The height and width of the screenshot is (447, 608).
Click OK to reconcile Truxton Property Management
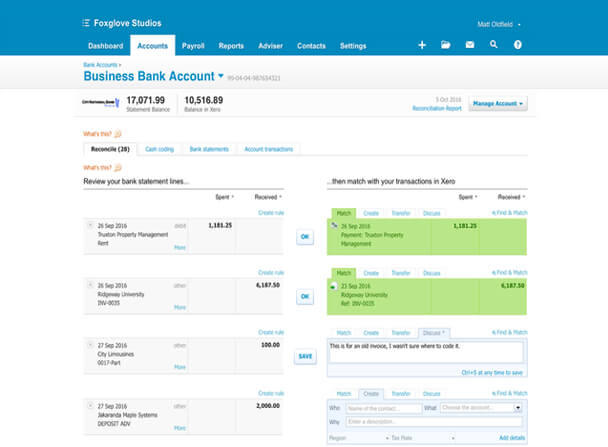tap(305, 236)
